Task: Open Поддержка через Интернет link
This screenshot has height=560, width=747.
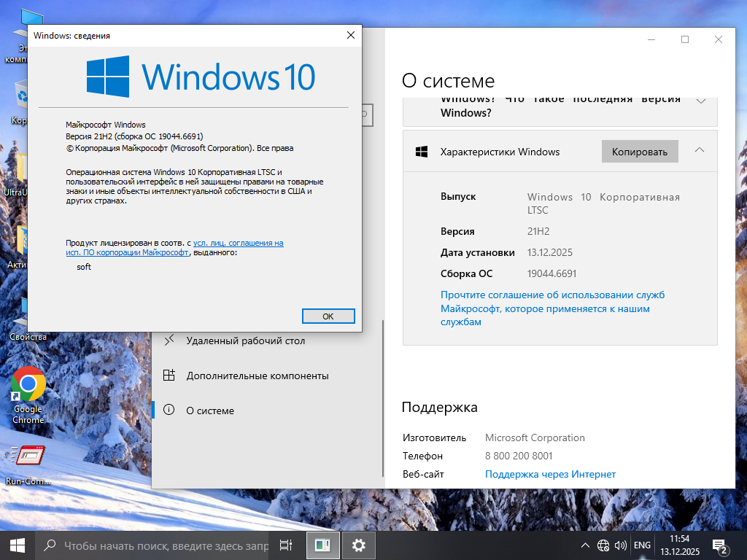Action: click(x=550, y=474)
